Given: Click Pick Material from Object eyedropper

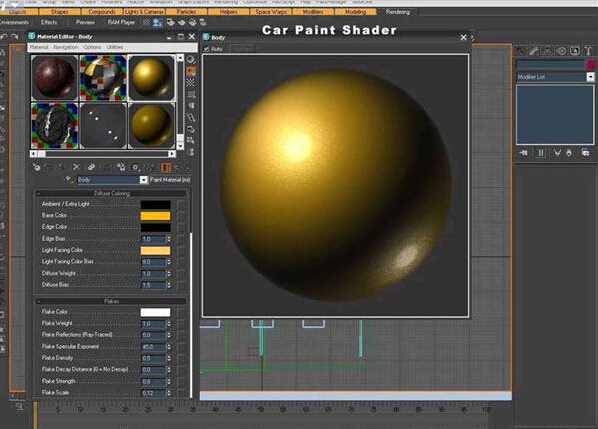Looking at the screenshot, I should (69, 179).
